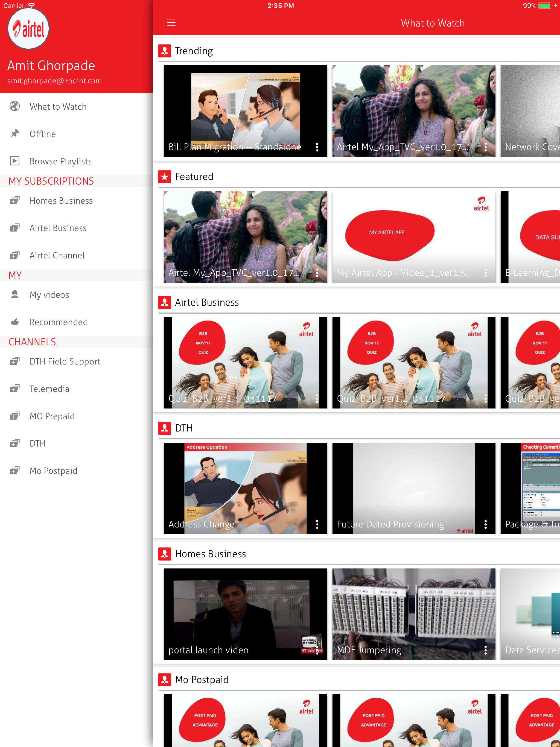The image size is (560, 747).
Task: Tap channel icon beside Mo Postpaid
Action: pyautogui.click(x=14, y=471)
